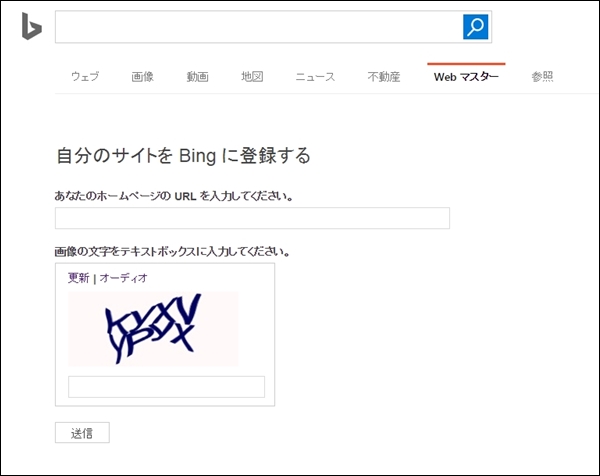This screenshot has height=476, width=600.
Task: Select the Web マスター tab
Action: coord(466,77)
